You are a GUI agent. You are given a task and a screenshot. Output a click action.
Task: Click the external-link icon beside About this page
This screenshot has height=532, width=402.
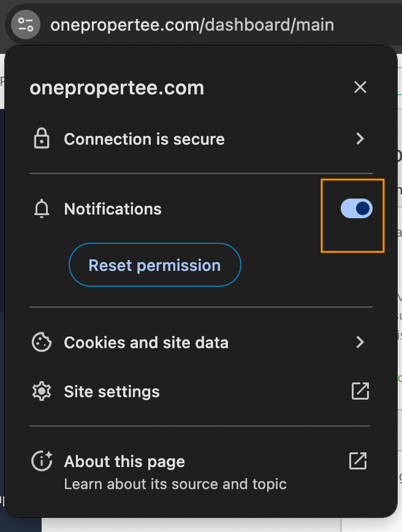[x=358, y=461]
